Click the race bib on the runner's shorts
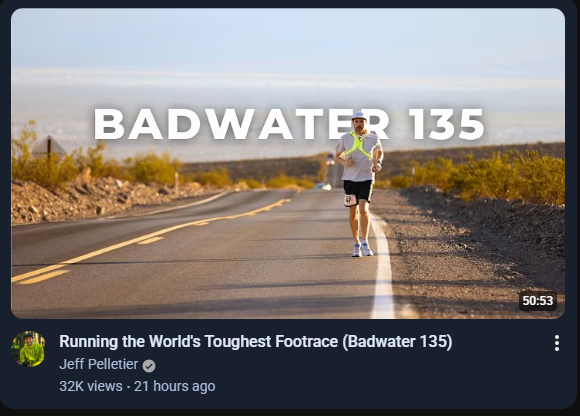The width and height of the screenshot is (580, 416). click(350, 200)
